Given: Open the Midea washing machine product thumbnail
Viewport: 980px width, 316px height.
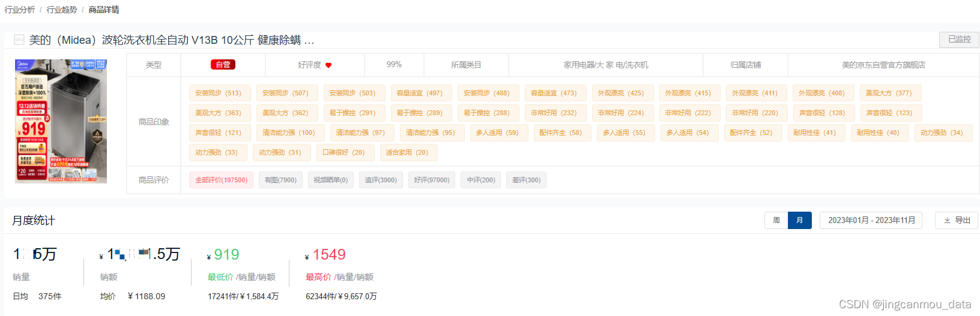Looking at the screenshot, I should pos(61,121).
